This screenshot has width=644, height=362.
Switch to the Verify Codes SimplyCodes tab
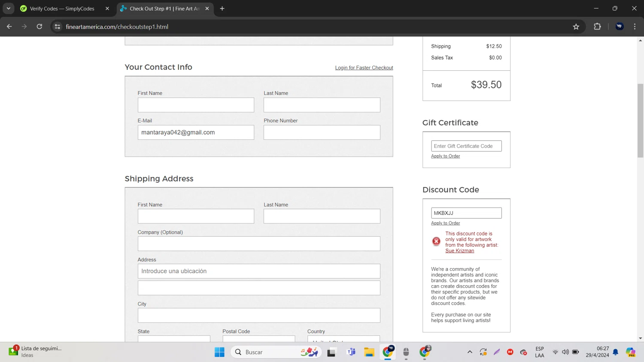(62, 9)
